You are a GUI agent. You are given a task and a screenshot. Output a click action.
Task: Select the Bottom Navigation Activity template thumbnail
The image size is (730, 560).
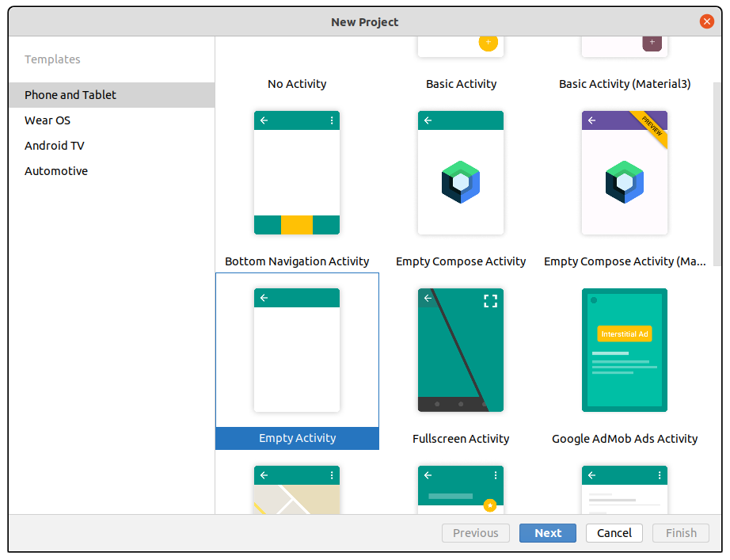click(297, 173)
